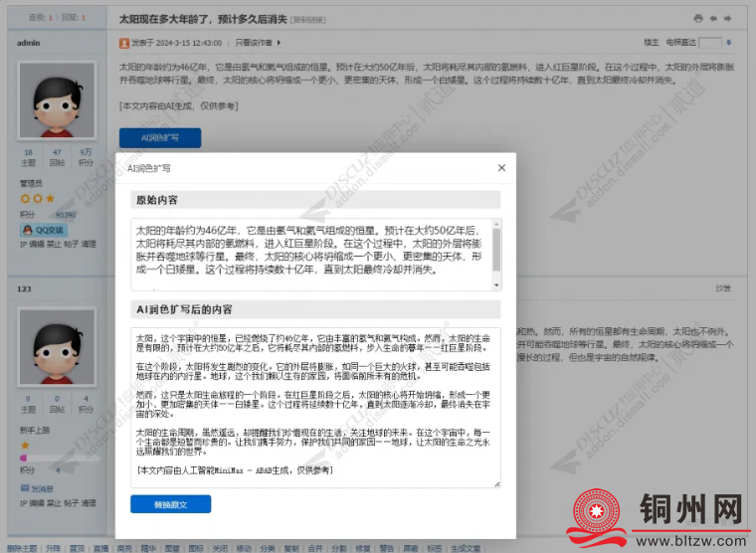
Task: Click inside the 原始内容 text box
Action: coord(311,255)
